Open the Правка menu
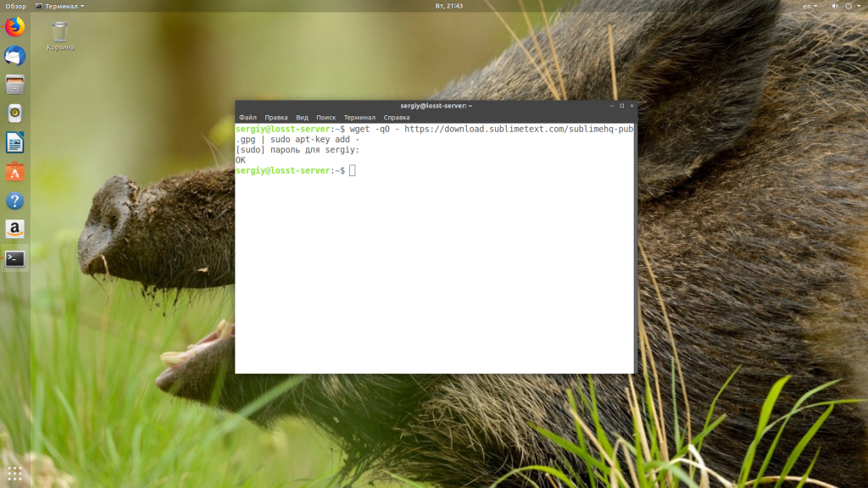 tap(275, 118)
